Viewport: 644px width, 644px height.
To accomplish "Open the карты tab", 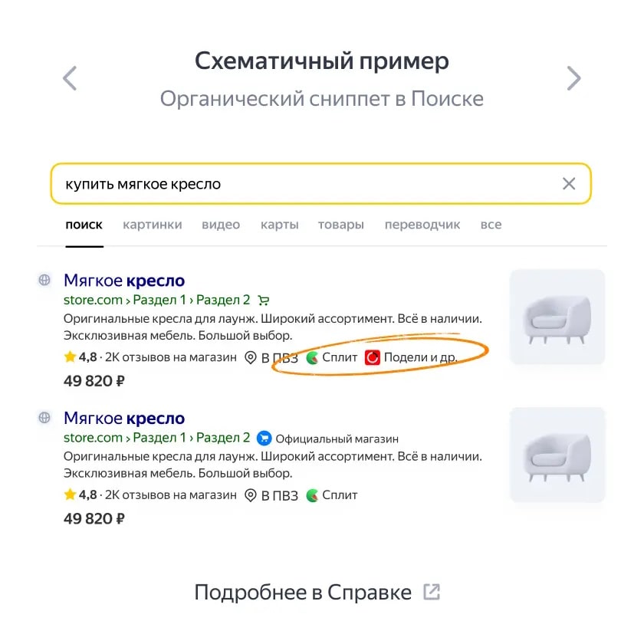I will coord(280,225).
